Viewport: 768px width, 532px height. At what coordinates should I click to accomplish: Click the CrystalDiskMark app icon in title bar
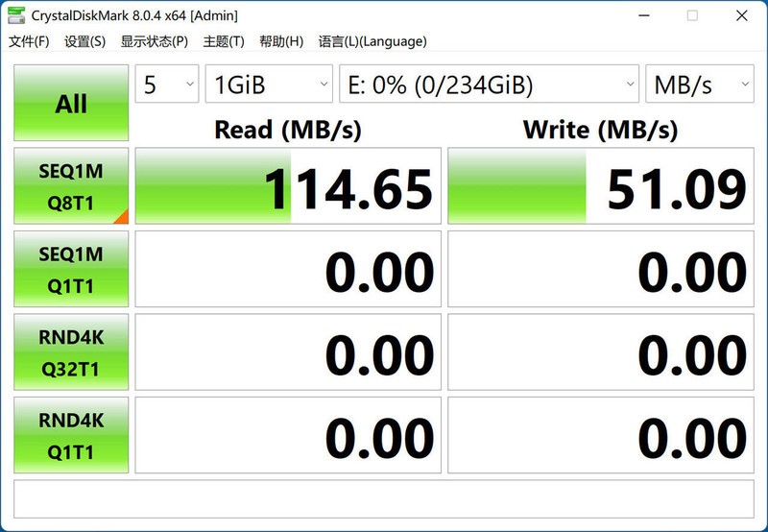click(x=16, y=15)
